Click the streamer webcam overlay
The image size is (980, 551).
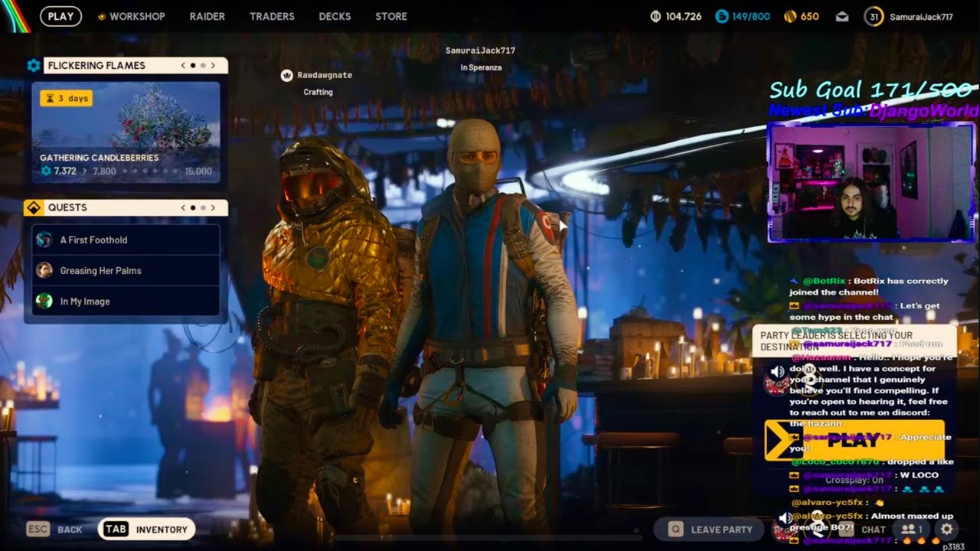pyautogui.click(x=871, y=182)
